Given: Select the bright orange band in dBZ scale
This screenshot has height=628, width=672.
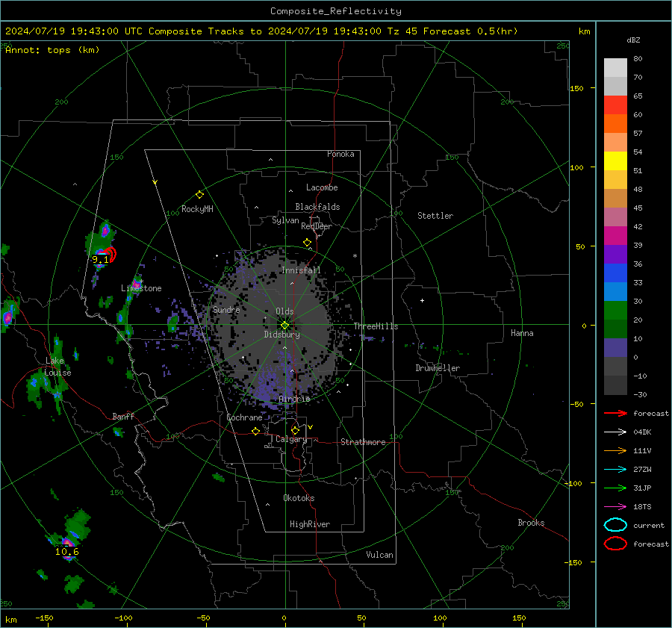Looking at the screenshot, I should pyautogui.click(x=615, y=124).
